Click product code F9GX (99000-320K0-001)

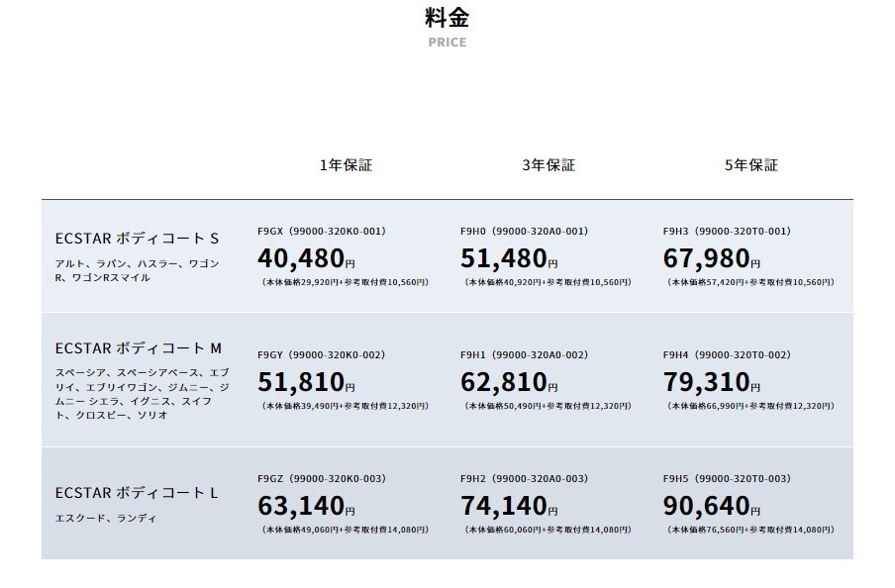pyautogui.click(x=321, y=232)
